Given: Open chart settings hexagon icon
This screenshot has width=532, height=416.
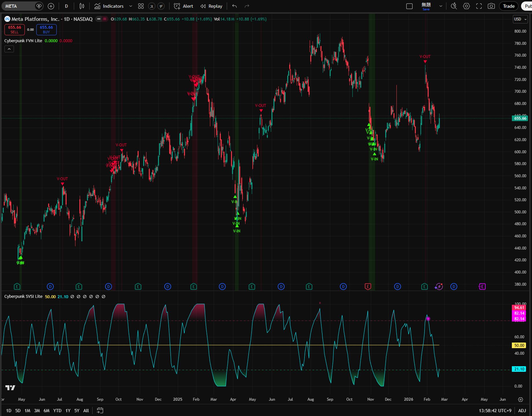Looking at the screenshot, I should (466, 6).
